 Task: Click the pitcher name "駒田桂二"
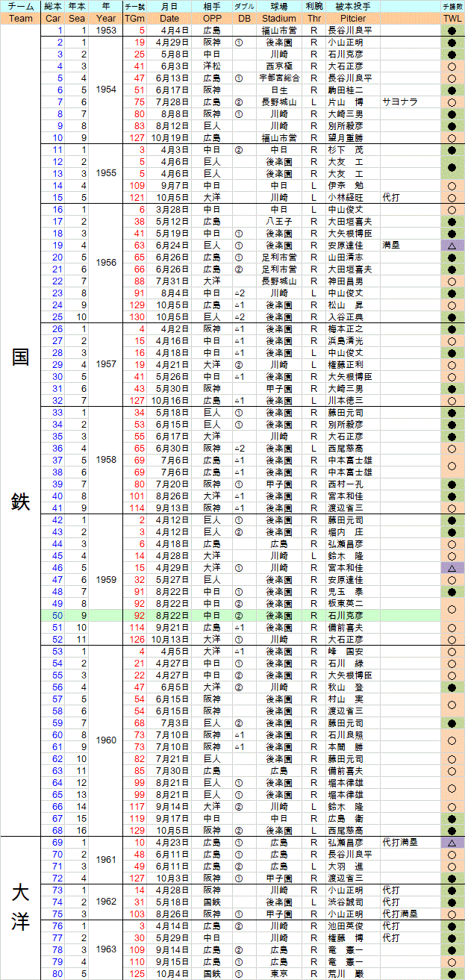point(346,90)
